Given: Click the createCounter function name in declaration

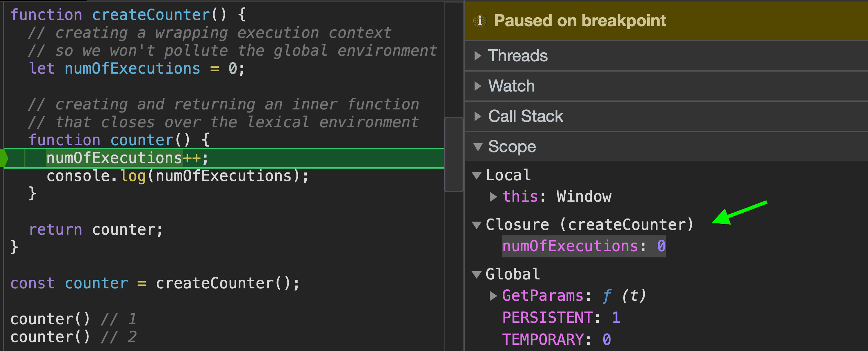Looking at the screenshot, I should [151, 15].
